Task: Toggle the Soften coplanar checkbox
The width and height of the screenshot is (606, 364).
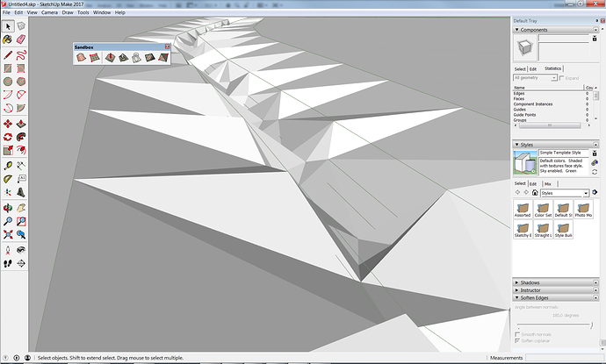Action: point(517,341)
